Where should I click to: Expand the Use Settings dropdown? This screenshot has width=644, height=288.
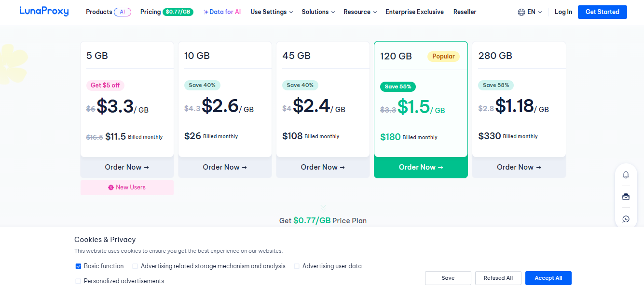272,12
